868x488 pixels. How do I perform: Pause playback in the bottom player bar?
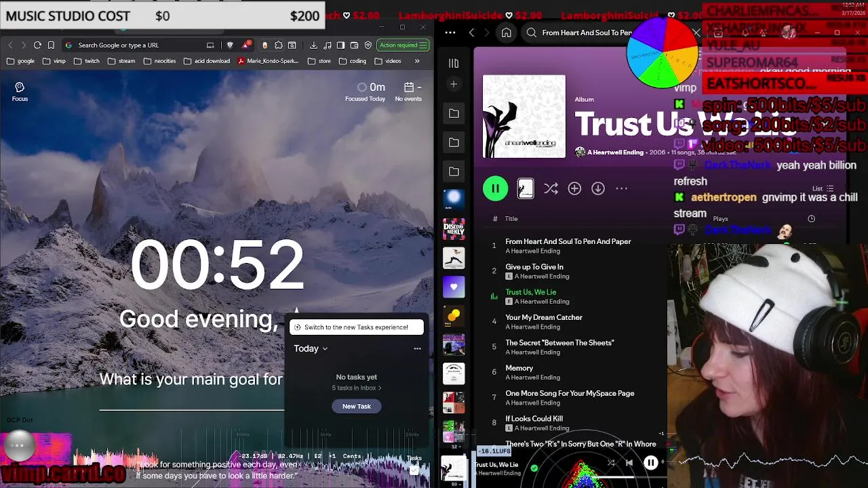click(x=650, y=463)
